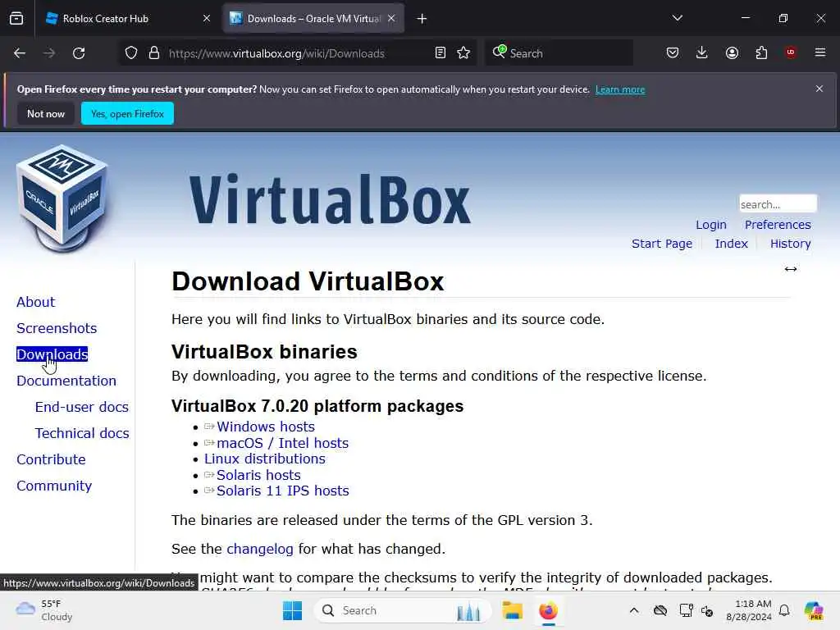Open the History link
The height and width of the screenshot is (630, 840).
[790, 244]
